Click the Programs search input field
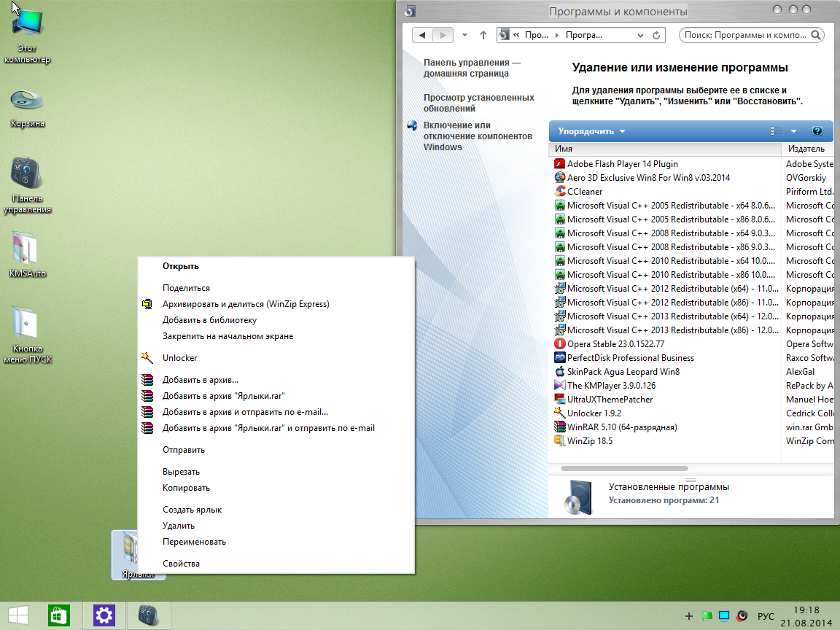 (x=744, y=35)
